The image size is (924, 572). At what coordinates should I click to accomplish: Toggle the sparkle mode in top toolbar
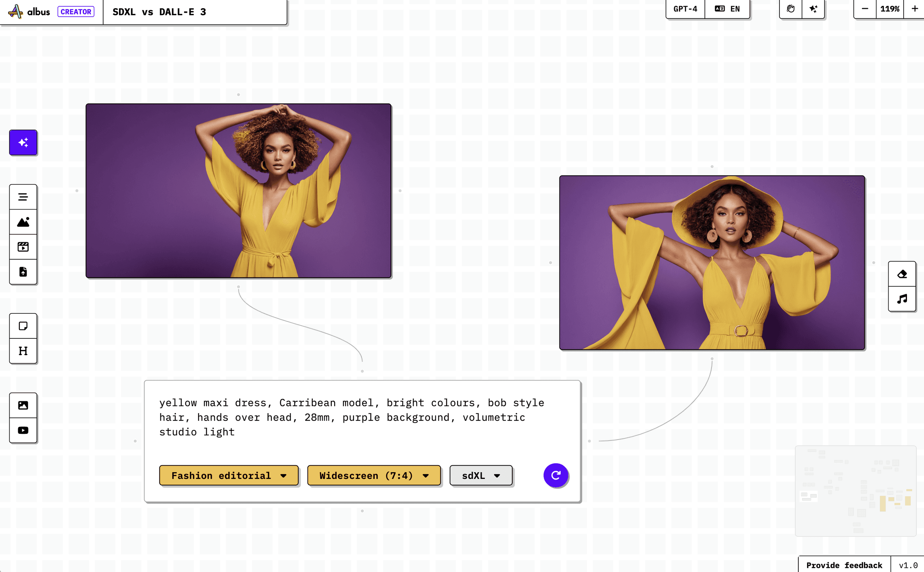(x=813, y=9)
